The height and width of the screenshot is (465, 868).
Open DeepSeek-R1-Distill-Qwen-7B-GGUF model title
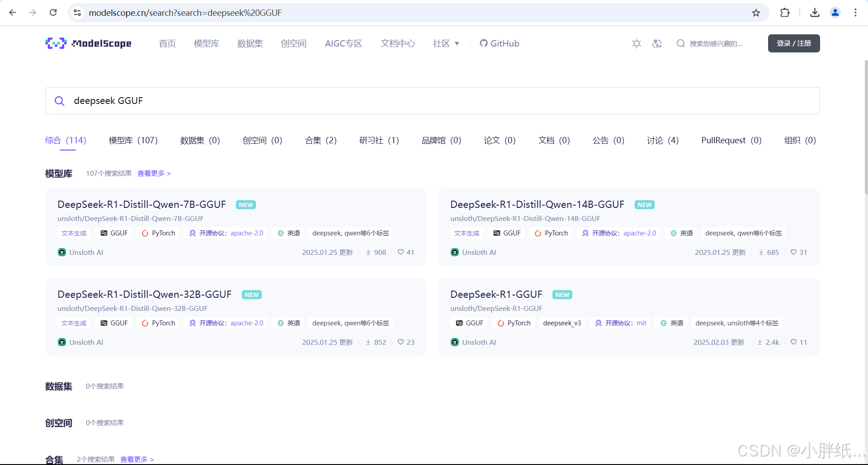[142, 205]
